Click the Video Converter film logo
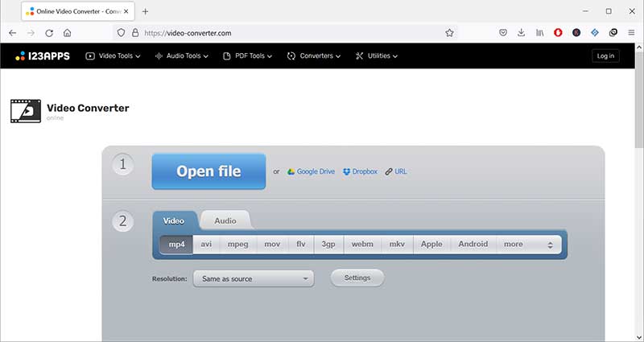The width and height of the screenshot is (644, 342). pos(26,111)
